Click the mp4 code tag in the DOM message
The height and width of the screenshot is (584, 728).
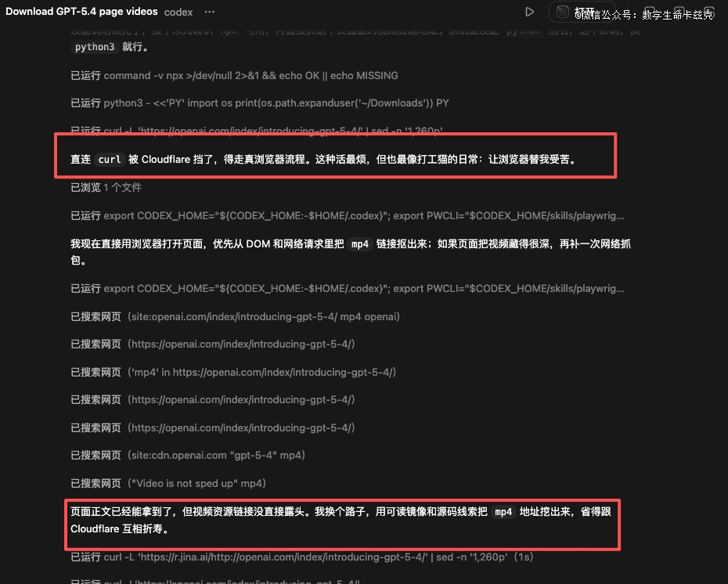pos(359,244)
